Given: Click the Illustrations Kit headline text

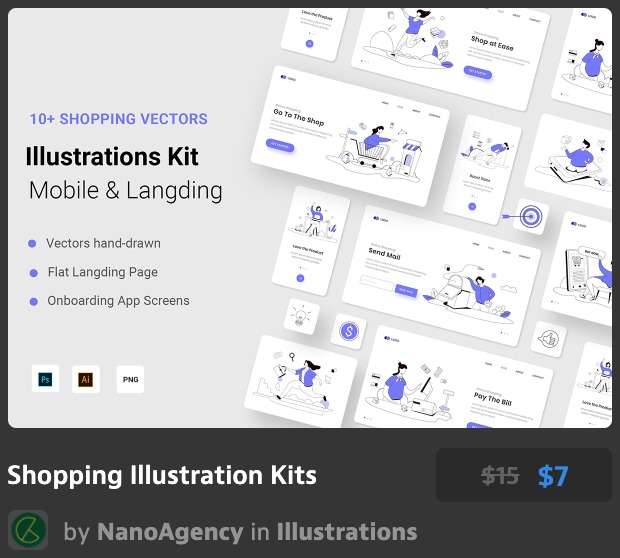Looking at the screenshot, I should [x=112, y=157].
